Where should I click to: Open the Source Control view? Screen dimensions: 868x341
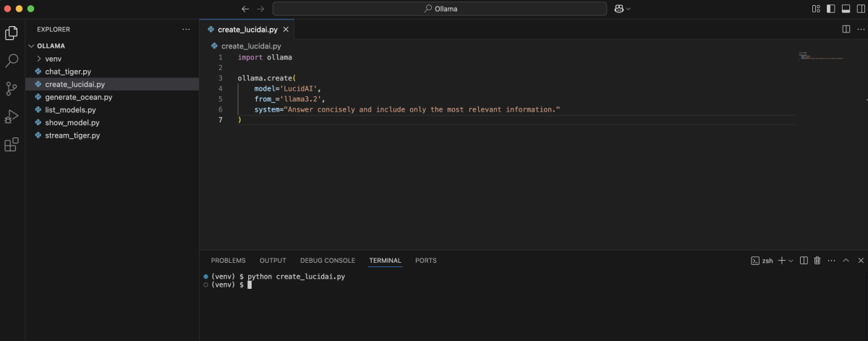(12, 89)
